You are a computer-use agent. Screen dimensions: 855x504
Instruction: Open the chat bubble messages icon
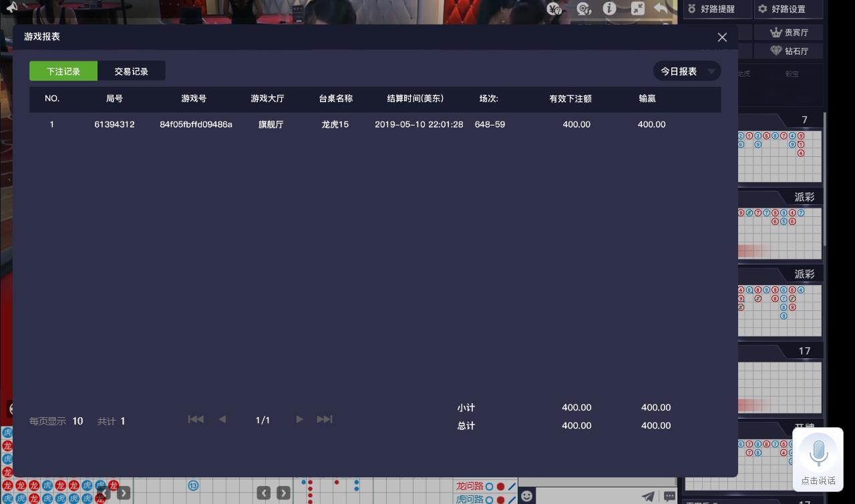[x=669, y=496]
